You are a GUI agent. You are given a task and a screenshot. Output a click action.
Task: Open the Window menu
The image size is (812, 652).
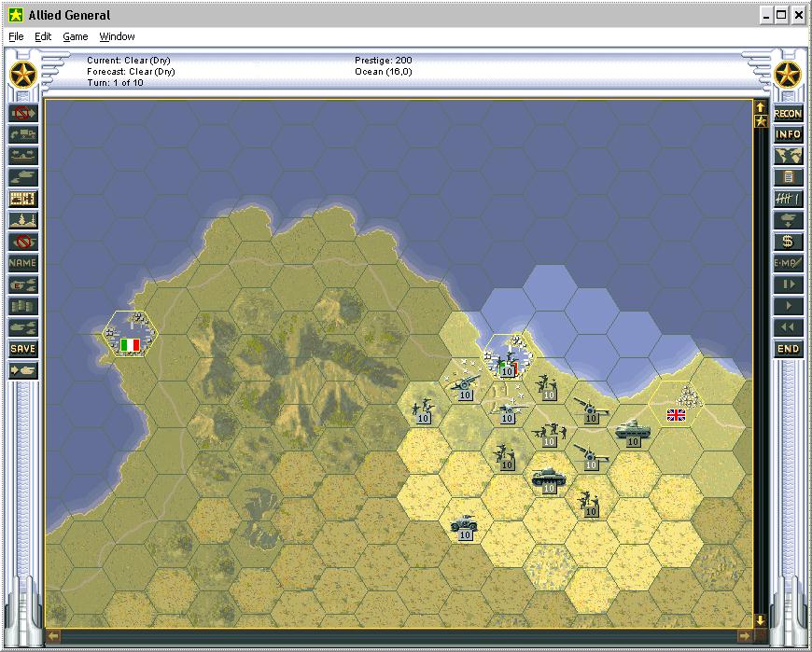pyautogui.click(x=117, y=36)
